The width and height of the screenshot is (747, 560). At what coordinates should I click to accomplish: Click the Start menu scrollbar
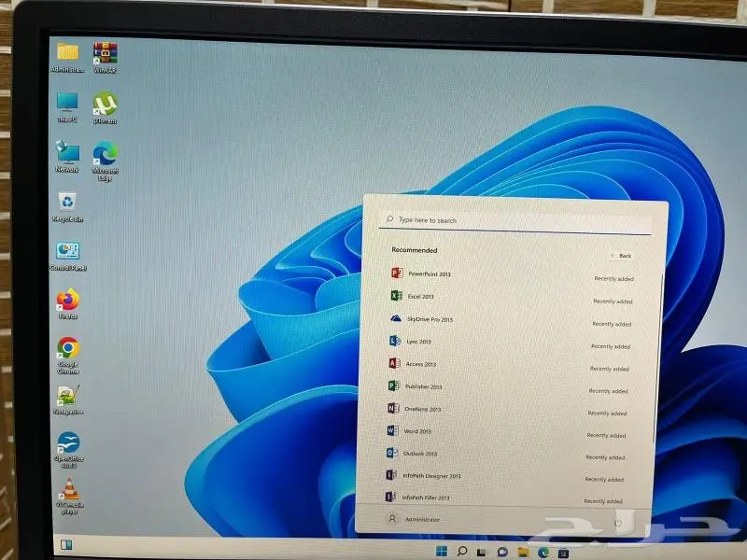659,357
